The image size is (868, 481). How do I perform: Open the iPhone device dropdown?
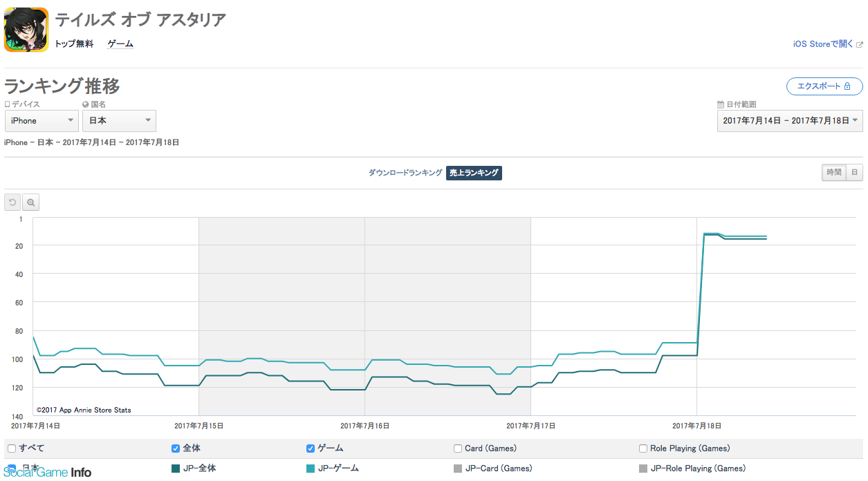click(41, 121)
